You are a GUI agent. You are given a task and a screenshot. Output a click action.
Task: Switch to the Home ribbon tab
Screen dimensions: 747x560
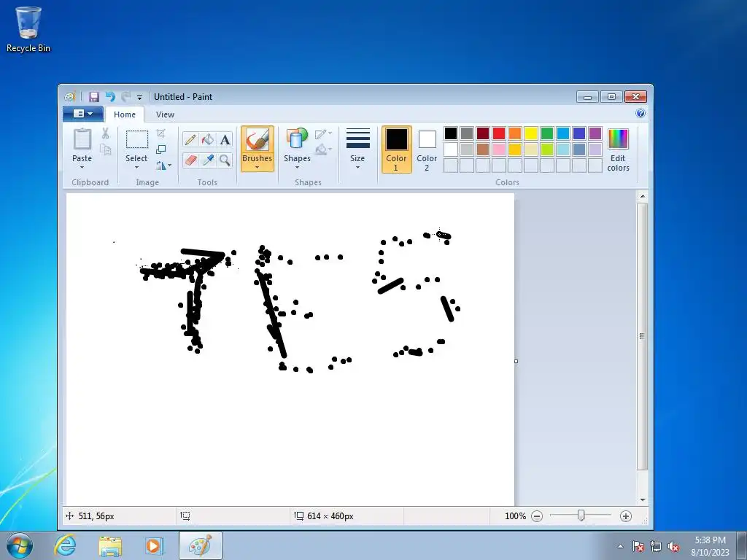[125, 114]
